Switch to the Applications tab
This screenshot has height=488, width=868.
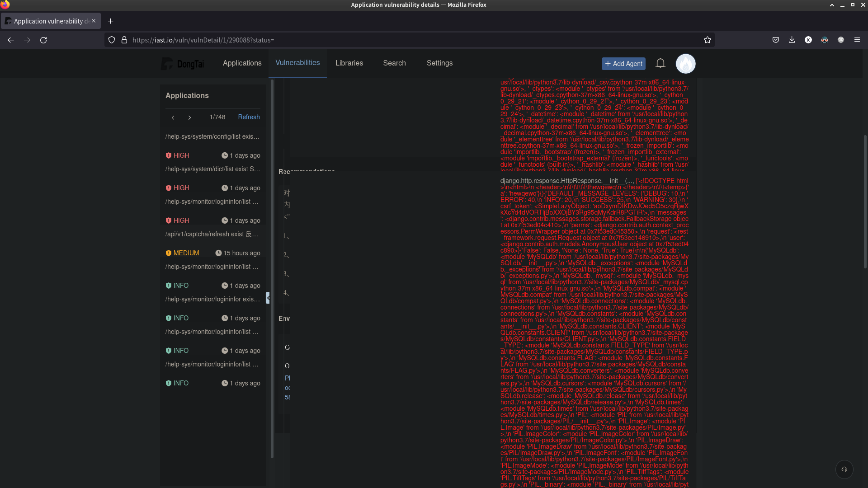242,63
